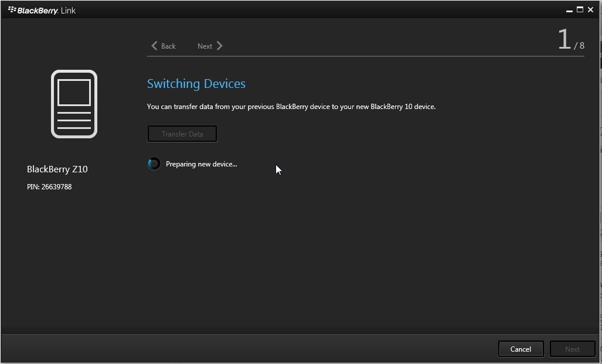Click the "/ 8" total steps indicator
This screenshot has width=602, height=364.
pos(579,45)
